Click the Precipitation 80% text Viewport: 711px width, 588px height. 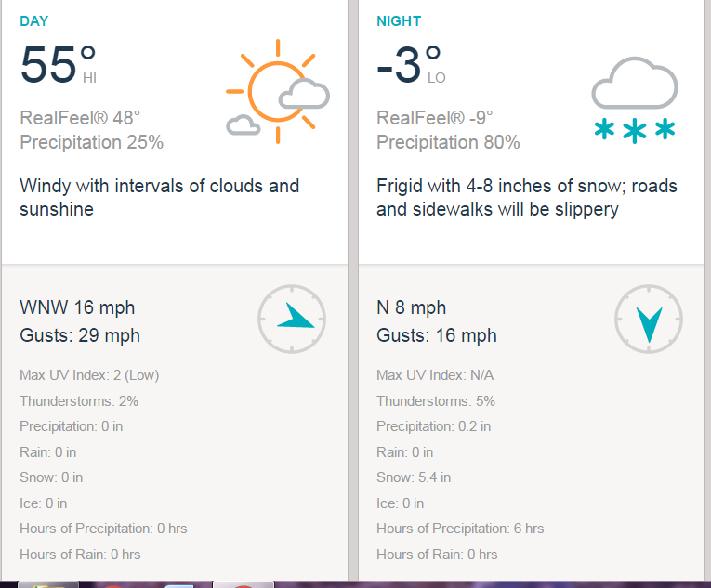point(448,142)
